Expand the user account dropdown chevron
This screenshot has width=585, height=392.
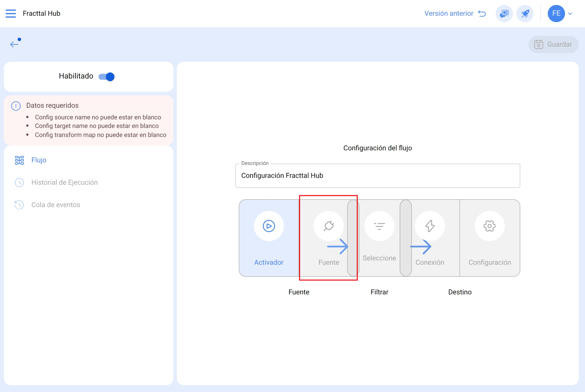coord(570,14)
